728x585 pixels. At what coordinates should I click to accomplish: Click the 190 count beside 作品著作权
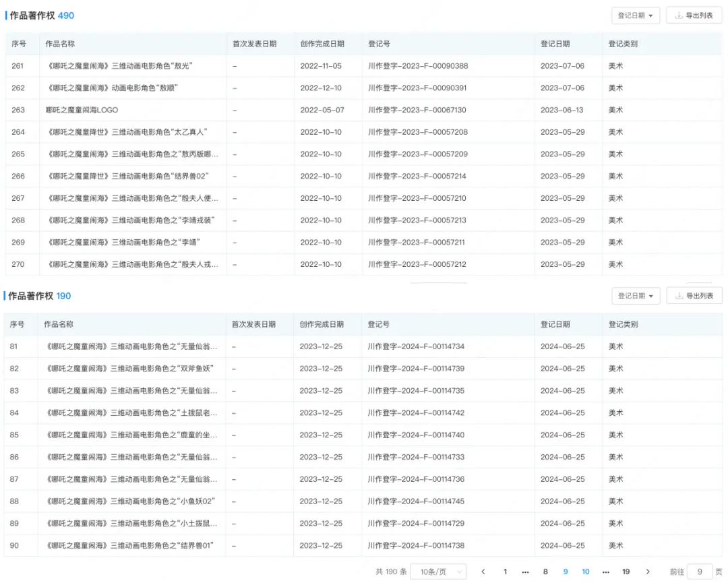pyautogui.click(x=63, y=296)
